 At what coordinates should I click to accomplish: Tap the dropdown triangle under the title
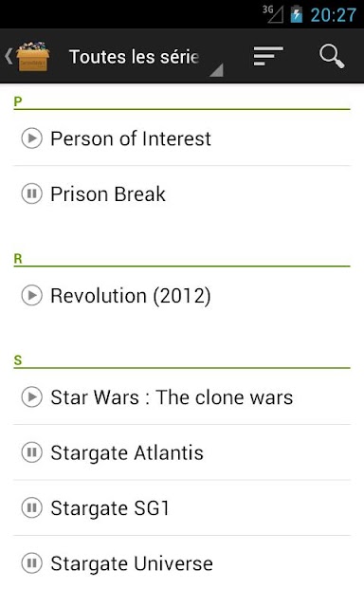click(x=217, y=70)
